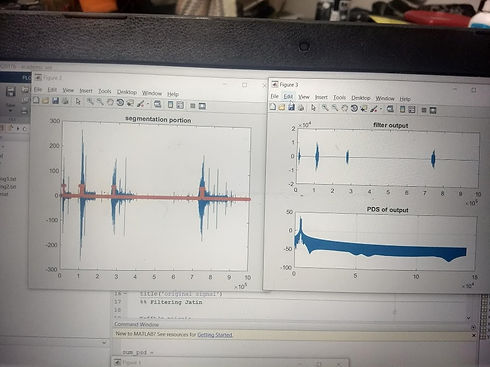Open file icon in Figure 3 toolbar

click(282, 107)
